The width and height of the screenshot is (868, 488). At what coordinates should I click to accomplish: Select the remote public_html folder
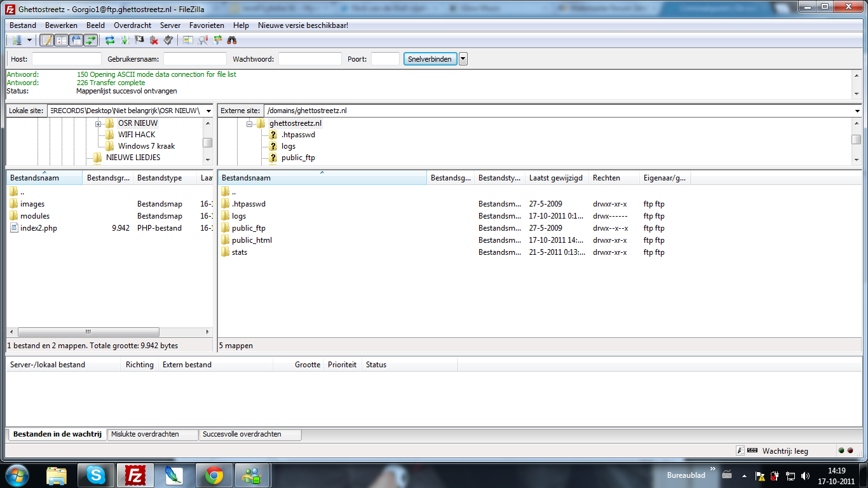pos(252,240)
